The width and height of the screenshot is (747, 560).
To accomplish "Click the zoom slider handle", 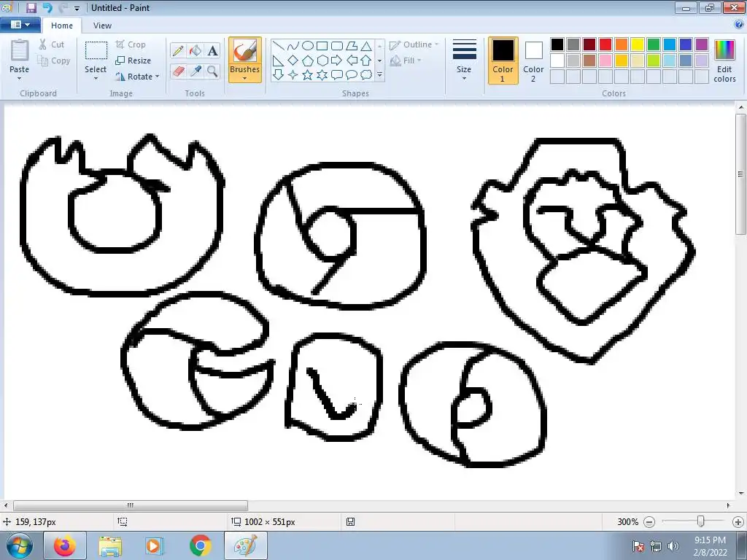I will (700, 521).
